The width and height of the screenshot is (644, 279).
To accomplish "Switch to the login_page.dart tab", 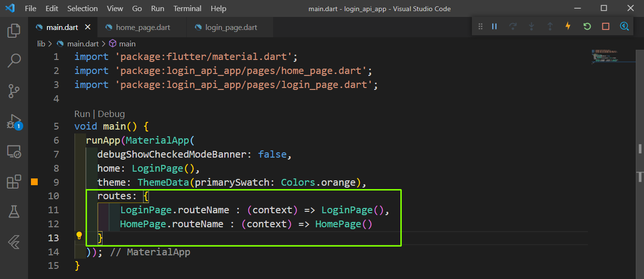I will coord(230,28).
